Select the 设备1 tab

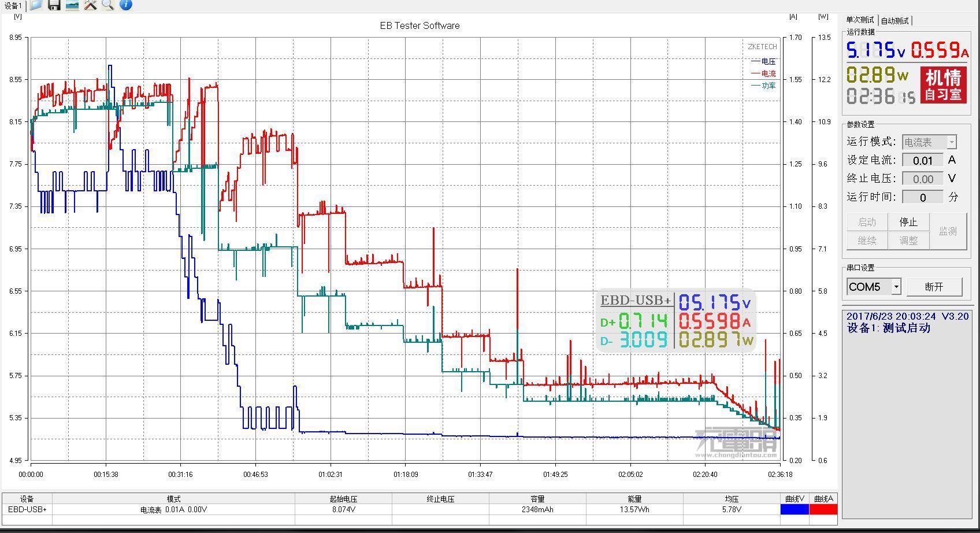tap(13, 5)
